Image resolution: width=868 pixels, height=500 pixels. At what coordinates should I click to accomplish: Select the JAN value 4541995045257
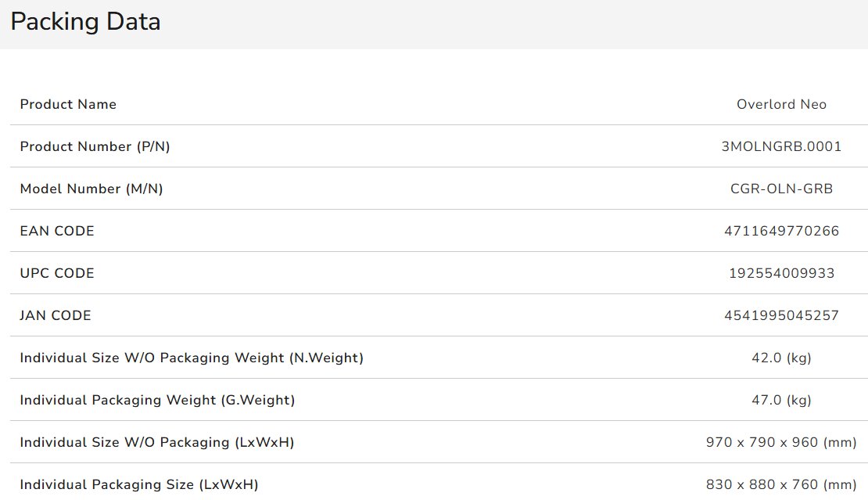(x=781, y=315)
